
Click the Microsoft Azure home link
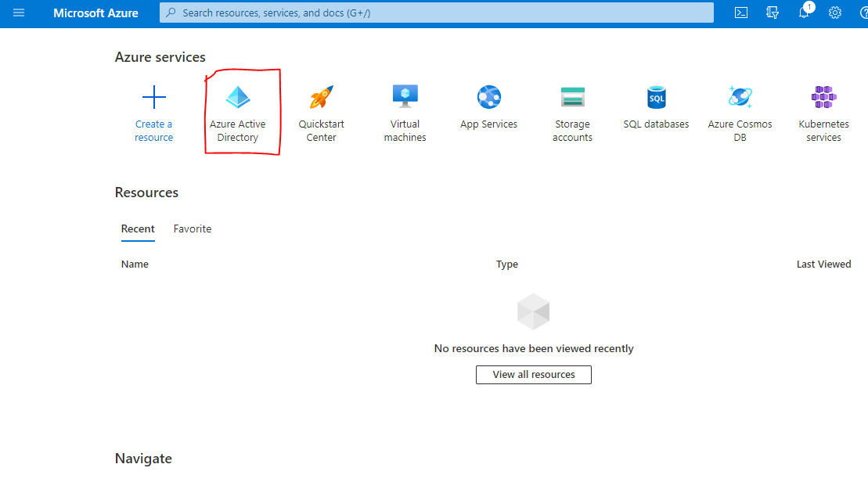click(95, 13)
